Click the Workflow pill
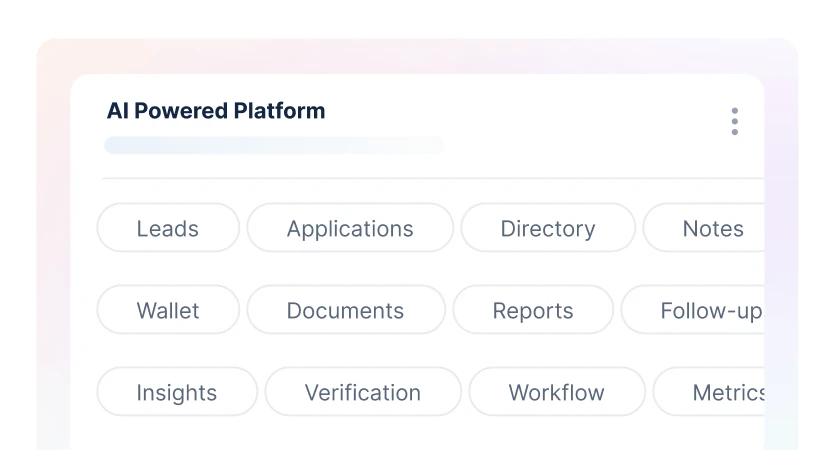Viewport: 832px width, 450px height. pos(557,392)
